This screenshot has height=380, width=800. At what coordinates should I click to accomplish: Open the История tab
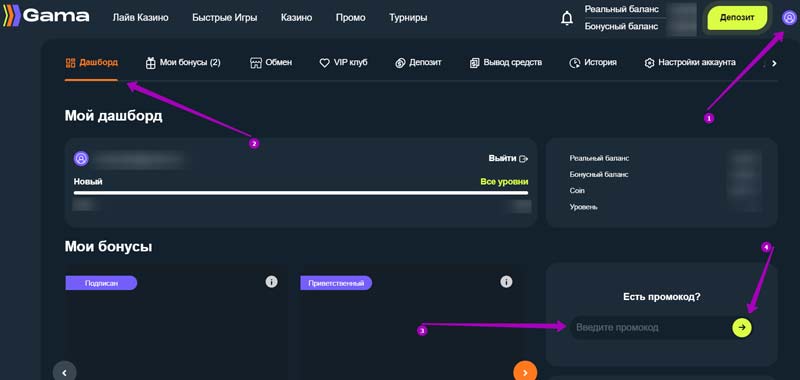(593, 63)
